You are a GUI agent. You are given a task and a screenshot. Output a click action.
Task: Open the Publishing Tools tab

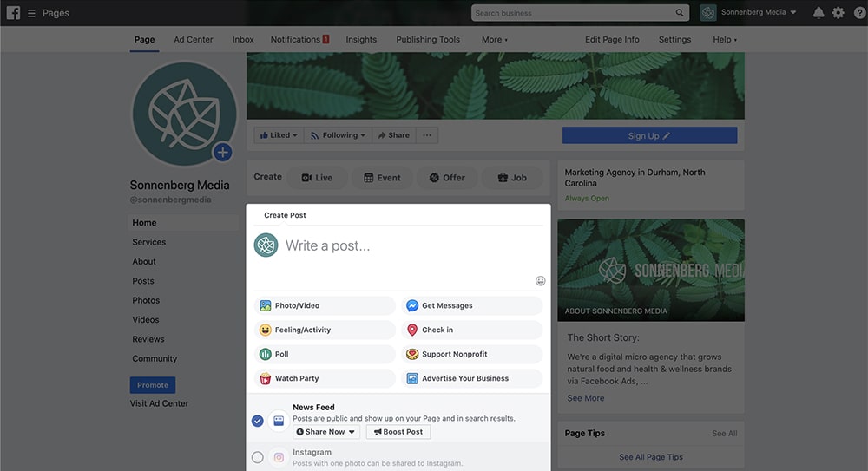(x=428, y=40)
